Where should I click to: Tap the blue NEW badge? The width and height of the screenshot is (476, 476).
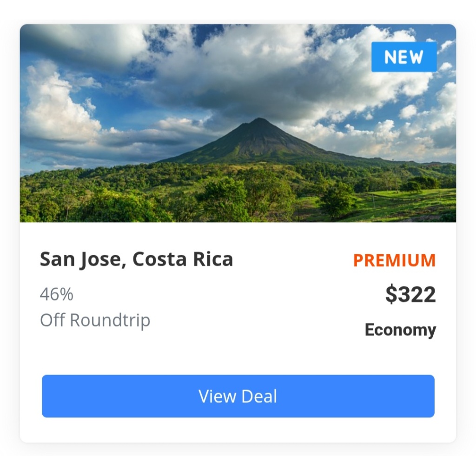click(x=404, y=57)
